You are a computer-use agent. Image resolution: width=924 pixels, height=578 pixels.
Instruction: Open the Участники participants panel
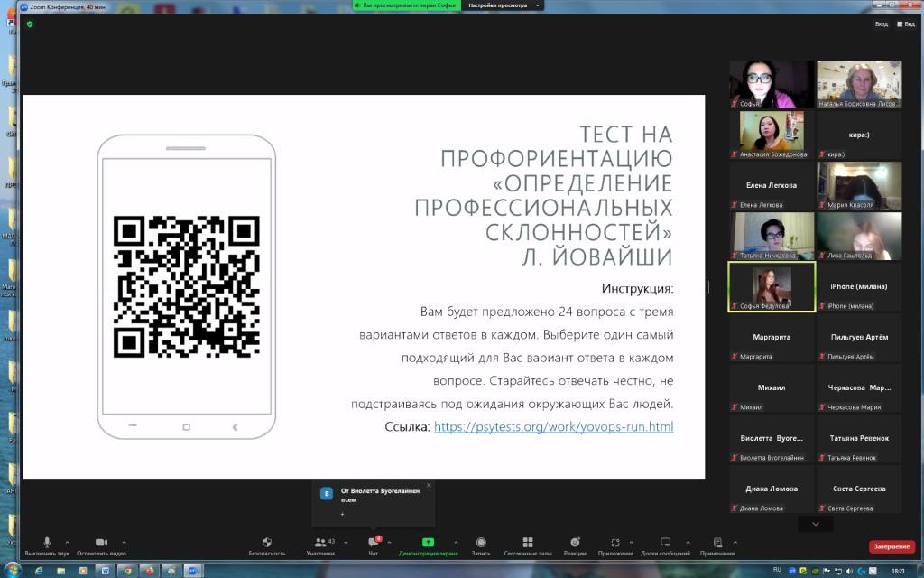point(320,546)
